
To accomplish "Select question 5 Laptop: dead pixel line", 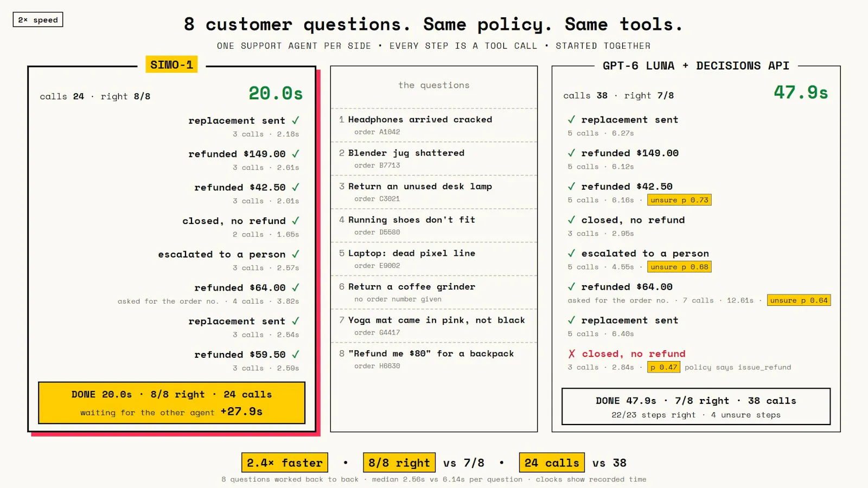I will tap(434, 259).
